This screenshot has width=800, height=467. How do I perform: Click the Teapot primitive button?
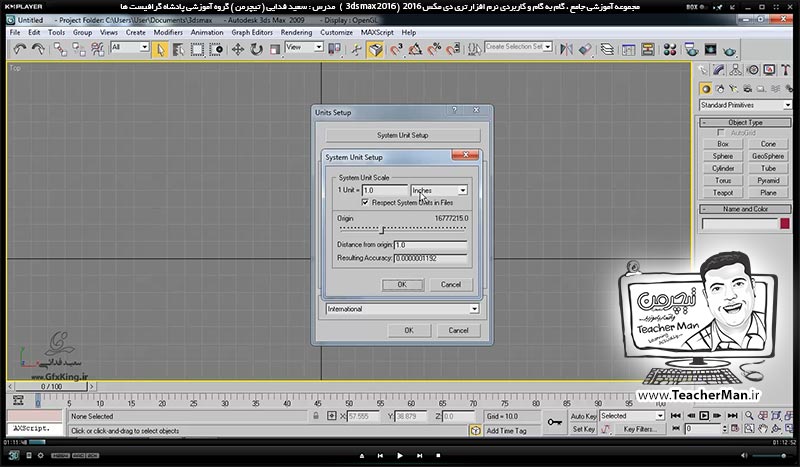[722, 193]
